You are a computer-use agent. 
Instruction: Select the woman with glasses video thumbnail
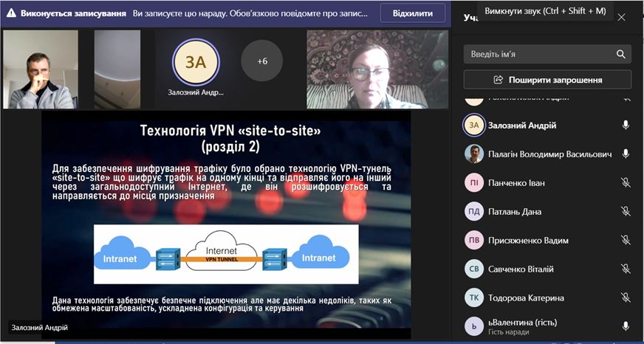tap(377, 69)
